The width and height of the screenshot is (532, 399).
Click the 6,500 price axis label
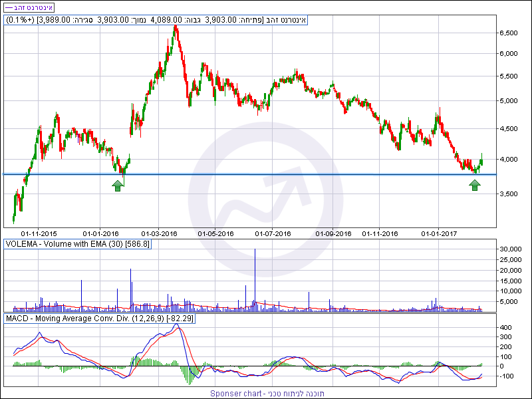(x=509, y=33)
